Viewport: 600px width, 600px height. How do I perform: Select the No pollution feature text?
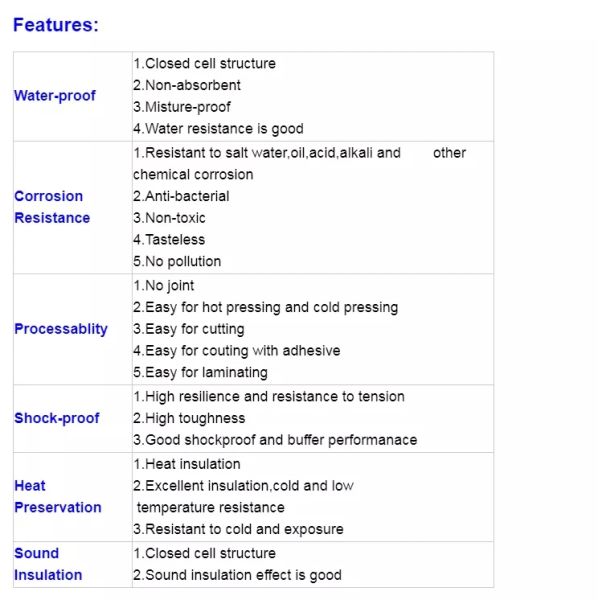click(x=177, y=261)
